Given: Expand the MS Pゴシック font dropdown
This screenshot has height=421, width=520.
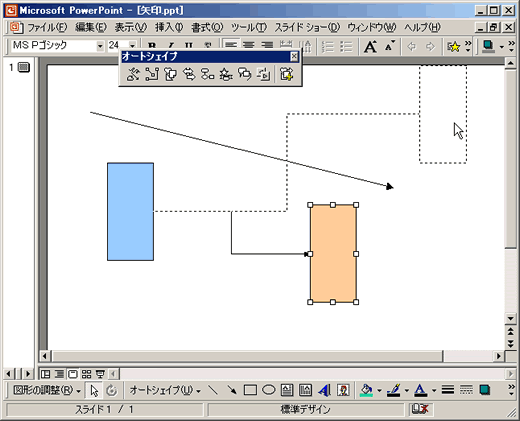Looking at the screenshot, I should [100, 46].
